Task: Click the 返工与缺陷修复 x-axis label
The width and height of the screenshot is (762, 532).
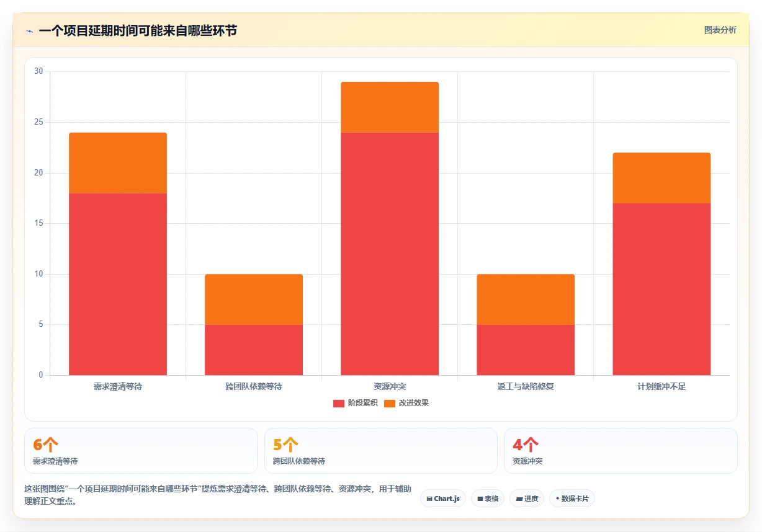Action: 526,386
